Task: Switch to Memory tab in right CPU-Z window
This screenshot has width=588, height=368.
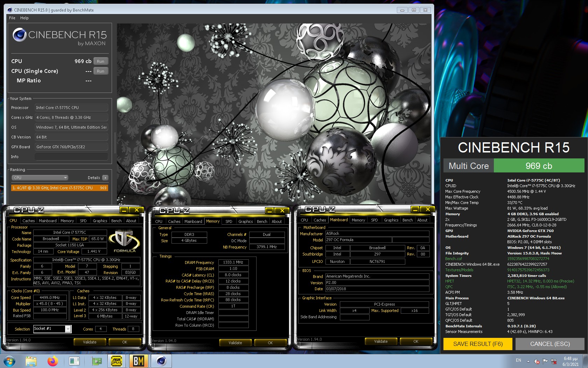Action: tap(358, 220)
